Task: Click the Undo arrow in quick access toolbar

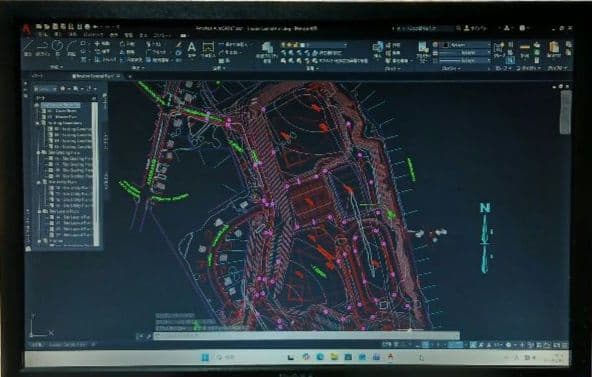Action: 96,27
